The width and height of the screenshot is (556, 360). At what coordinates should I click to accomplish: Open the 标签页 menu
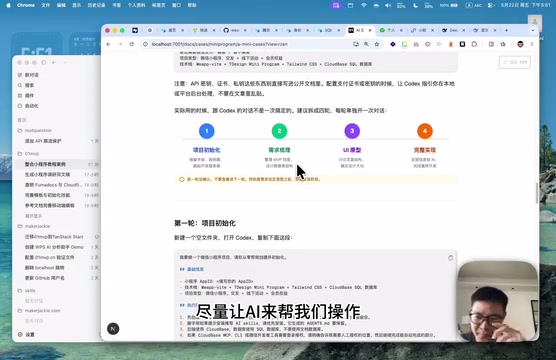pos(159,5)
